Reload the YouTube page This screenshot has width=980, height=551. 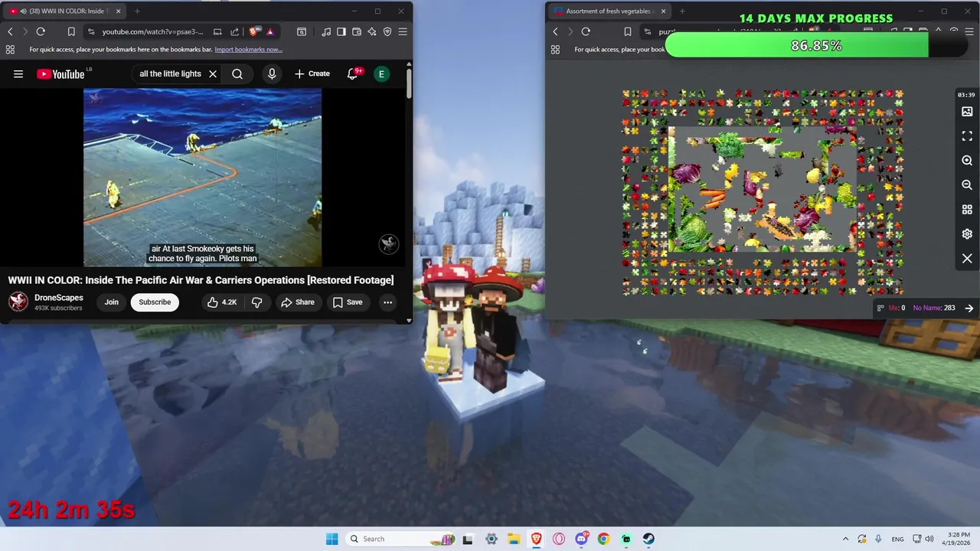coord(41,31)
